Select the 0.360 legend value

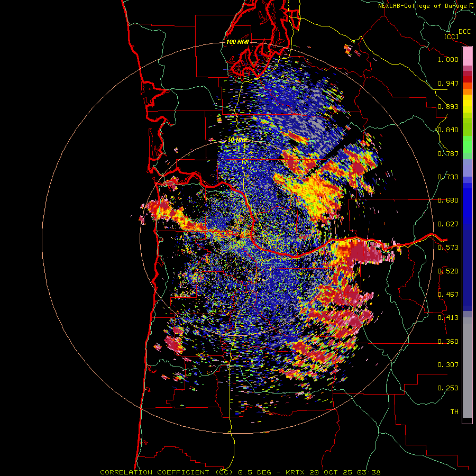coord(448,342)
